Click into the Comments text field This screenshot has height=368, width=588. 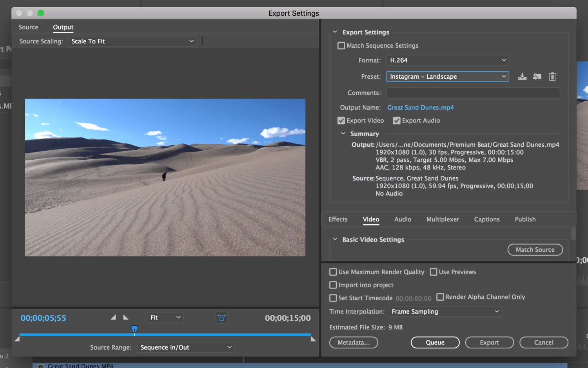pyautogui.click(x=473, y=93)
